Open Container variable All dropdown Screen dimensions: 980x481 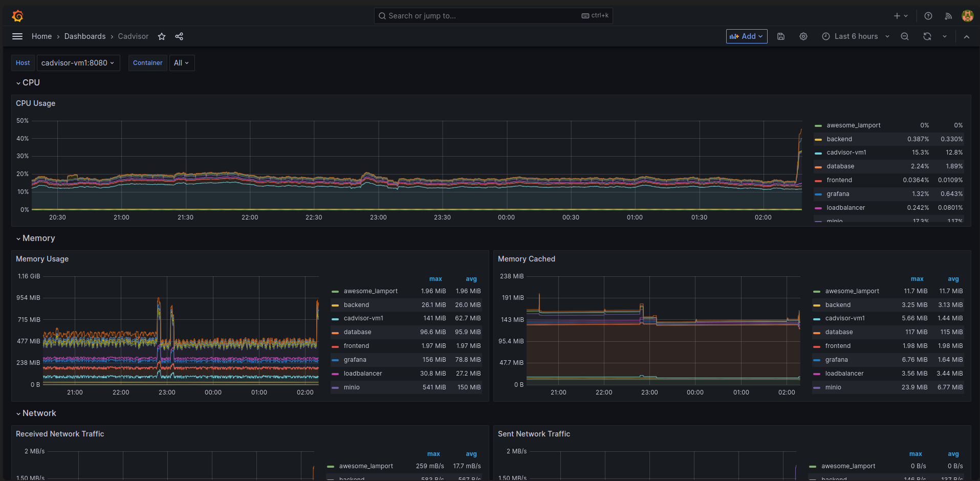tap(182, 63)
